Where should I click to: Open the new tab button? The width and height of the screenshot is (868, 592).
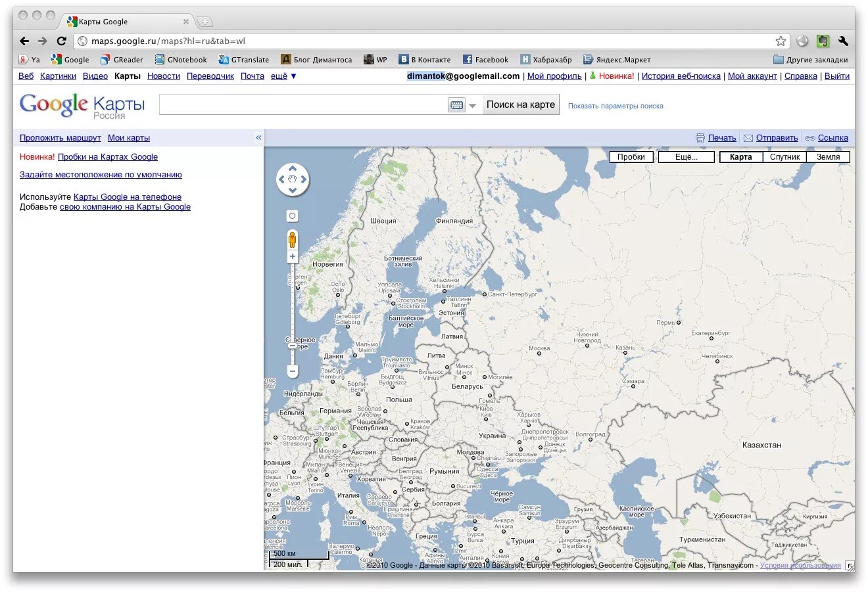205,22
